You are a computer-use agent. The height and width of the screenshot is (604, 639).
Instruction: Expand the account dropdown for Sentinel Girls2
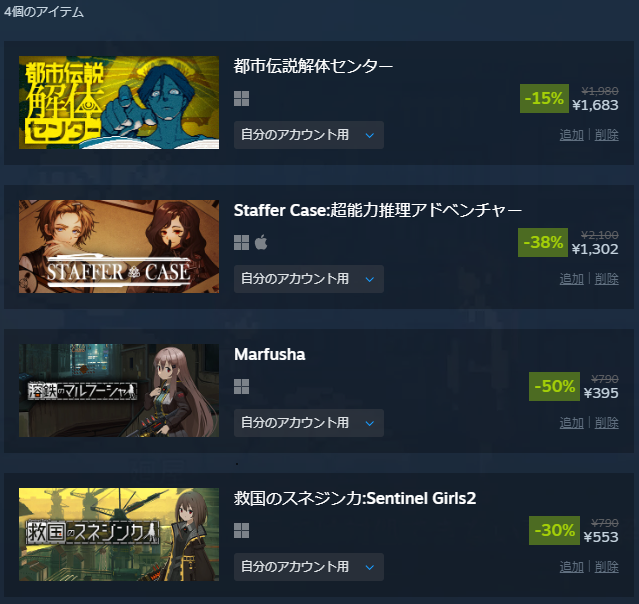pyautogui.click(x=308, y=567)
